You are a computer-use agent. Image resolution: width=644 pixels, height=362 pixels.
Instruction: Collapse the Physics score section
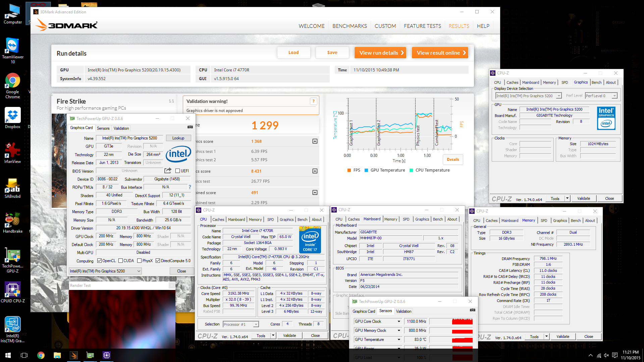[315, 171]
